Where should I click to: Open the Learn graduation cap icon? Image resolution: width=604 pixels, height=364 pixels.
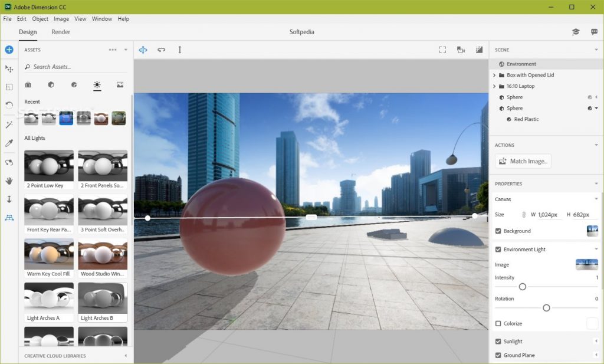click(x=576, y=32)
